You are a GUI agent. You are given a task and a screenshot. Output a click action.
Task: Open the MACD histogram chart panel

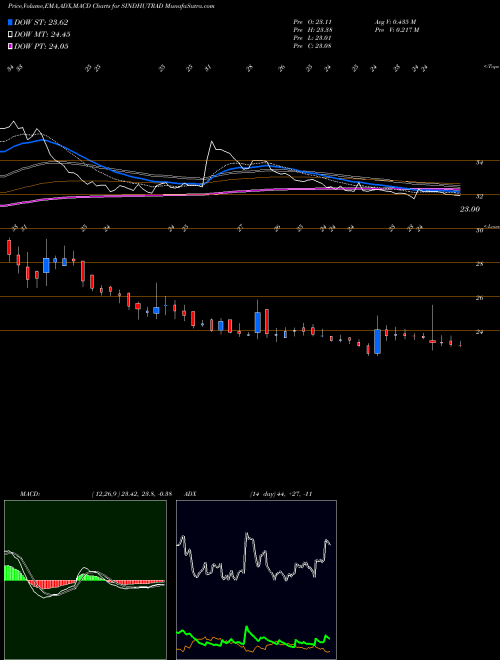(x=85, y=580)
